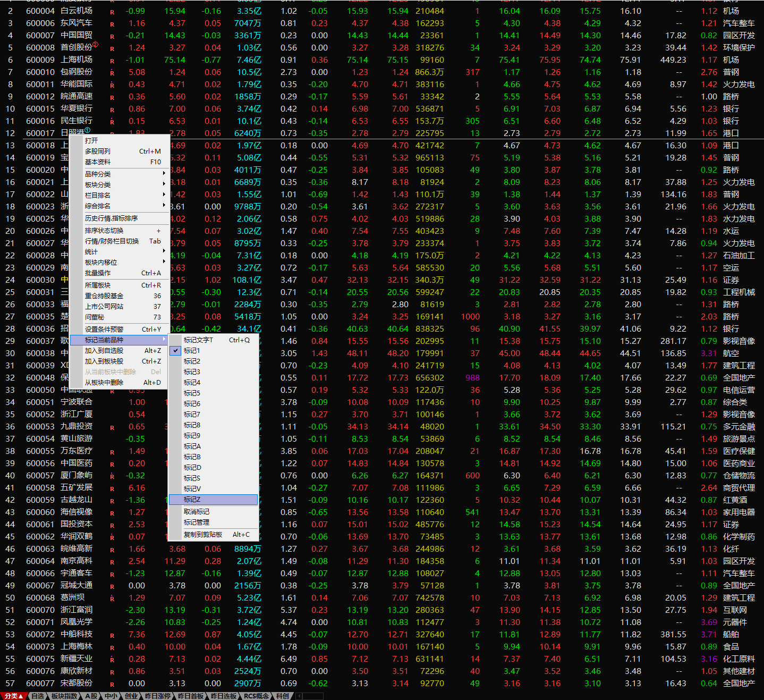Viewport: 764px width, 700px height.
Task: Click the left arrow of the tab strip scroller
Action: click(x=299, y=696)
